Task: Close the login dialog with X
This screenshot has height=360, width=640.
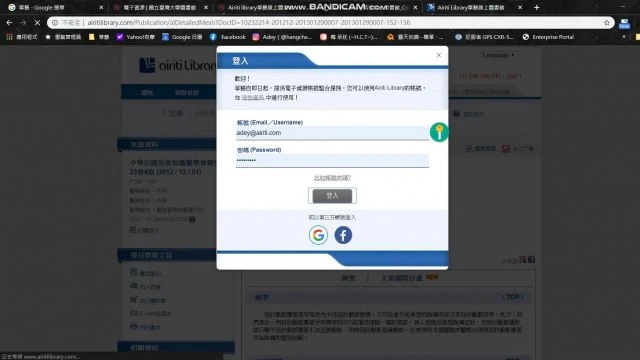Action: pyautogui.click(x=439, y=55)
